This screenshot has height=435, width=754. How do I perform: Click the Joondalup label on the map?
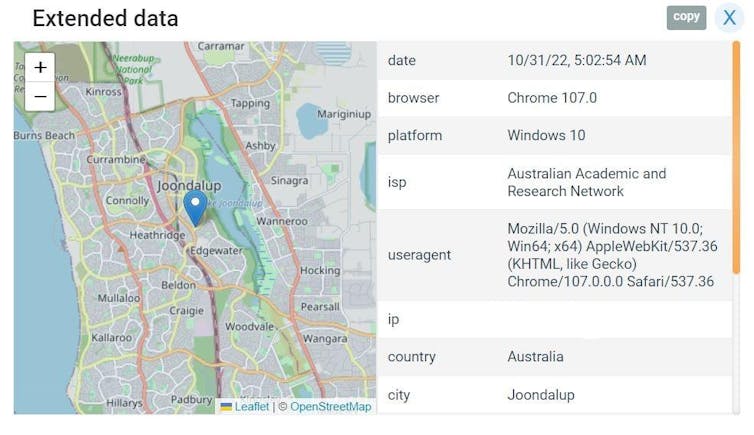191,184
